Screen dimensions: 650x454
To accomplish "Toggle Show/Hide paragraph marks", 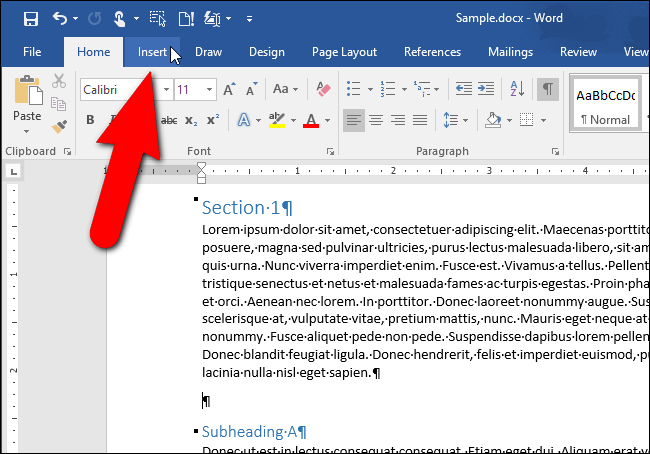I will (x=547, y=89).
